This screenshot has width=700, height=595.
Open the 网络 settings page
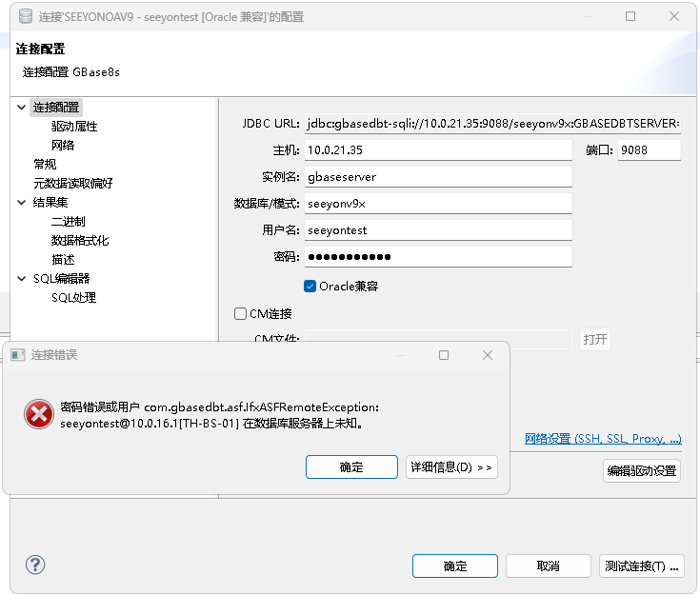click(x=63, y=145)
